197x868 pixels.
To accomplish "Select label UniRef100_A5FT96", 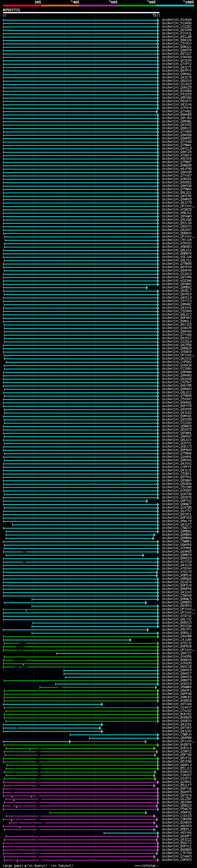I will [177, 755].
